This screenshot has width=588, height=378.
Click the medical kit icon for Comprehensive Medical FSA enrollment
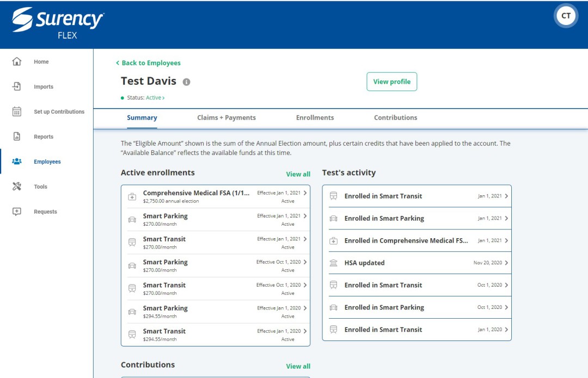coord(132,197)
